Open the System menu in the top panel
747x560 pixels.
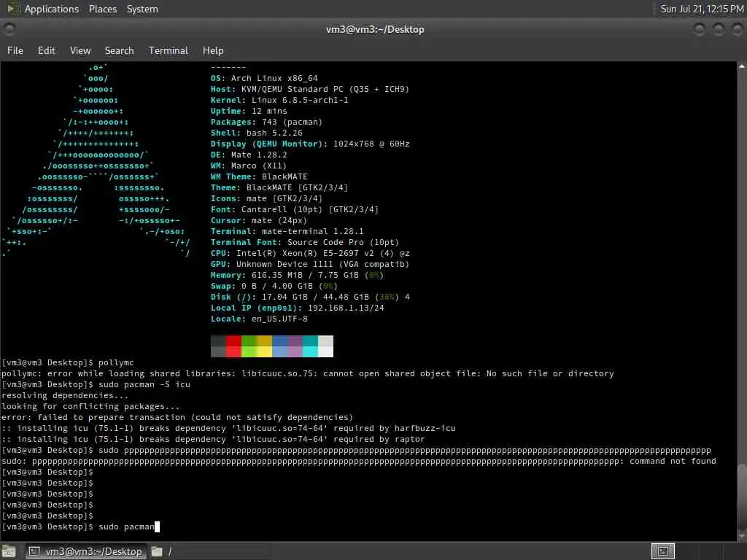(142, 9)
